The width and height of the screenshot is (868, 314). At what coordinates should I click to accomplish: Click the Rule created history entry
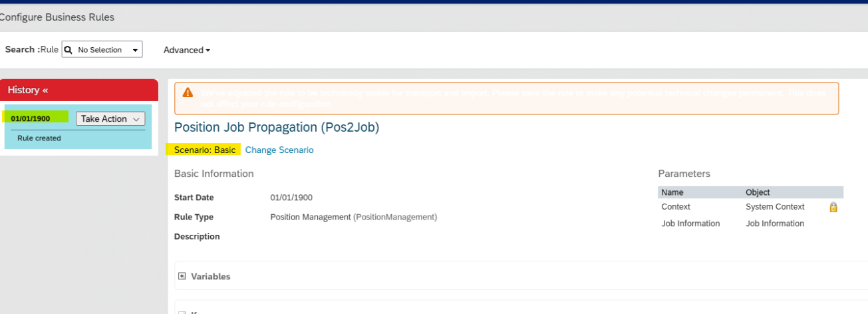tap(39, 138)
